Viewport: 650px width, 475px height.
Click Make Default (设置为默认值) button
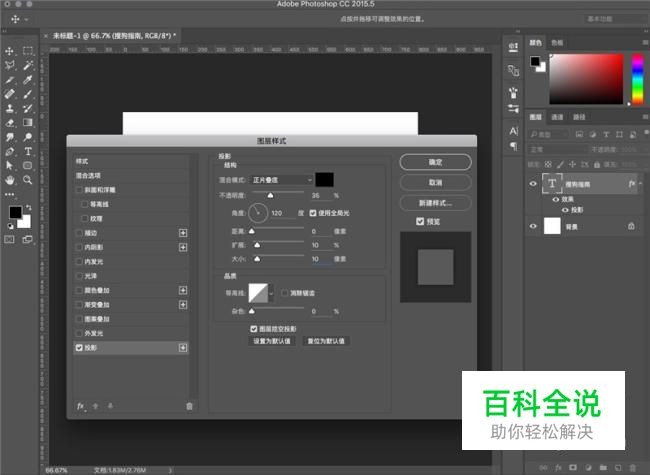[x=272, y=341]
